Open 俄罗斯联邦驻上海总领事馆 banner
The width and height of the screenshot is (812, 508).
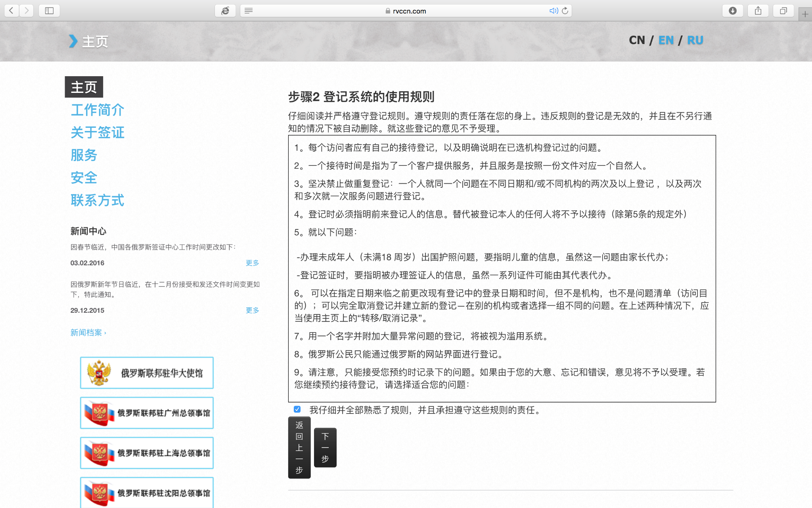coord(147,453)
